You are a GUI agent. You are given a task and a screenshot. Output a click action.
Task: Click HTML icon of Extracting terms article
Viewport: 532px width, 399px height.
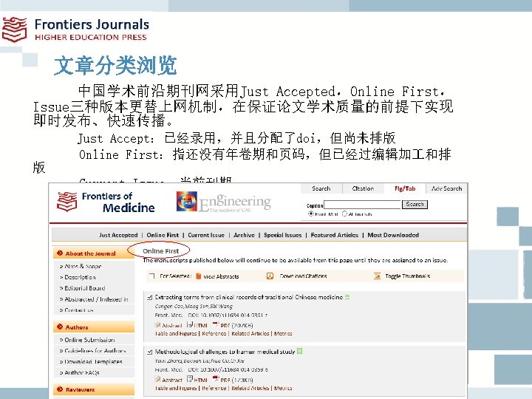pos(190,324)
